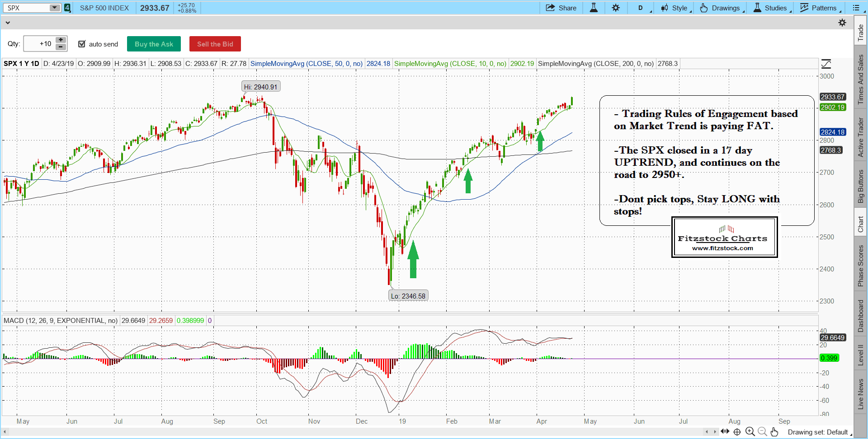The image size is (868, 439).
Task: Click the zoom in magnifier icon
Action: tap(750, 432)
